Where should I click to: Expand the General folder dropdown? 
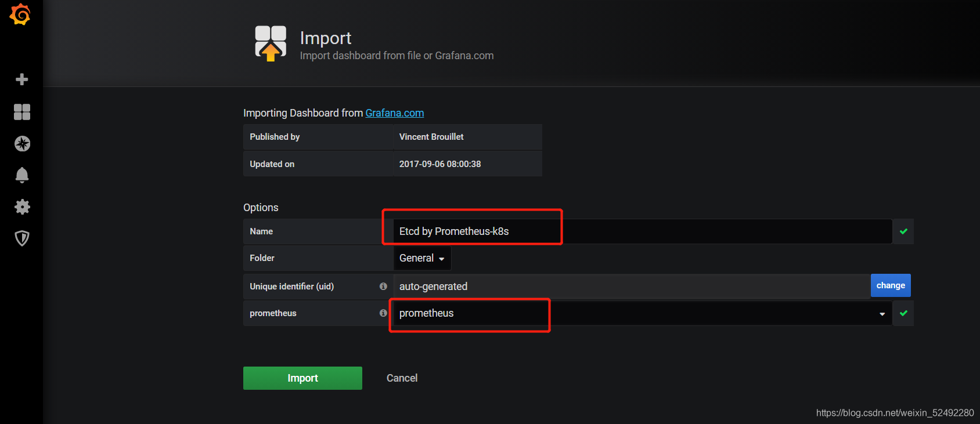[422, 258]
